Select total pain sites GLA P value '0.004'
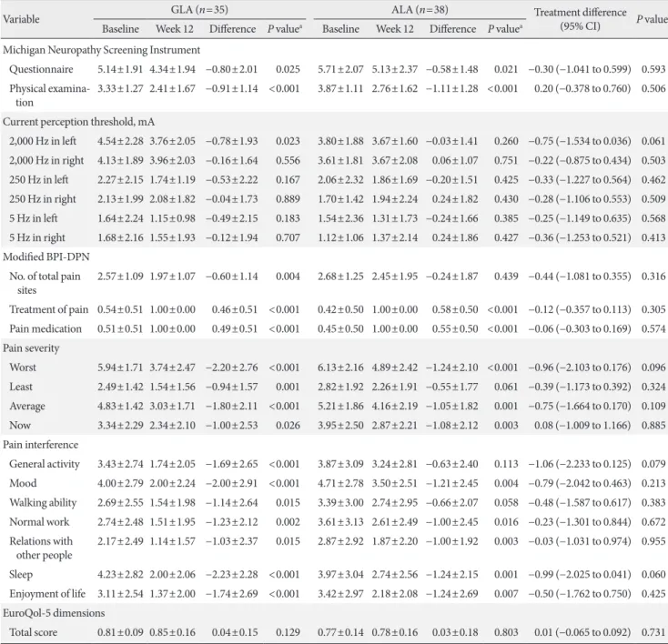The width and height of the screenshot is (668, 644). point(288,276)
